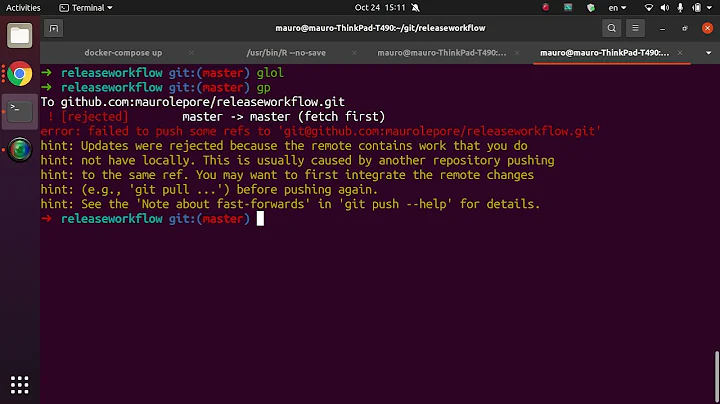Select the active fourth terminal tab

604,53
